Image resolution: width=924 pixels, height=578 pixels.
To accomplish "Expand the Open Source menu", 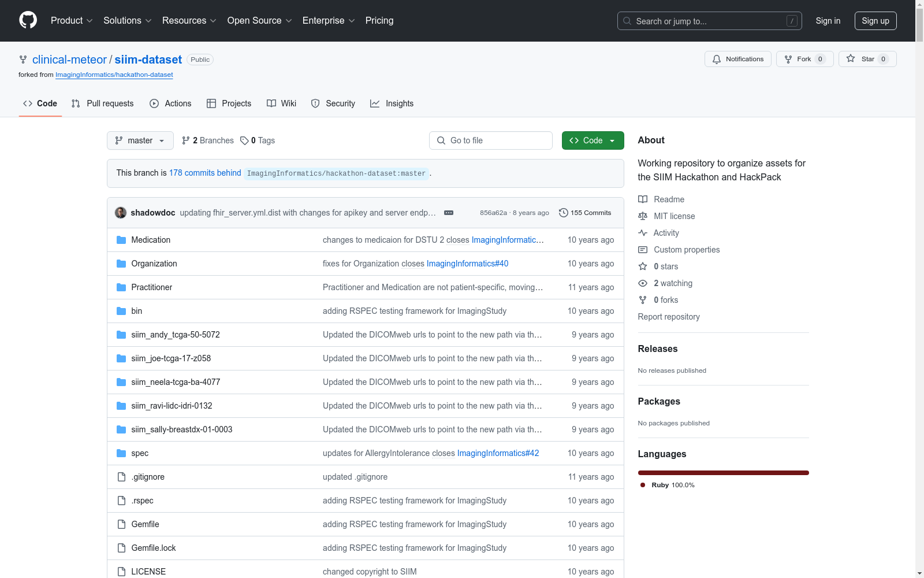I will (260, 20).
